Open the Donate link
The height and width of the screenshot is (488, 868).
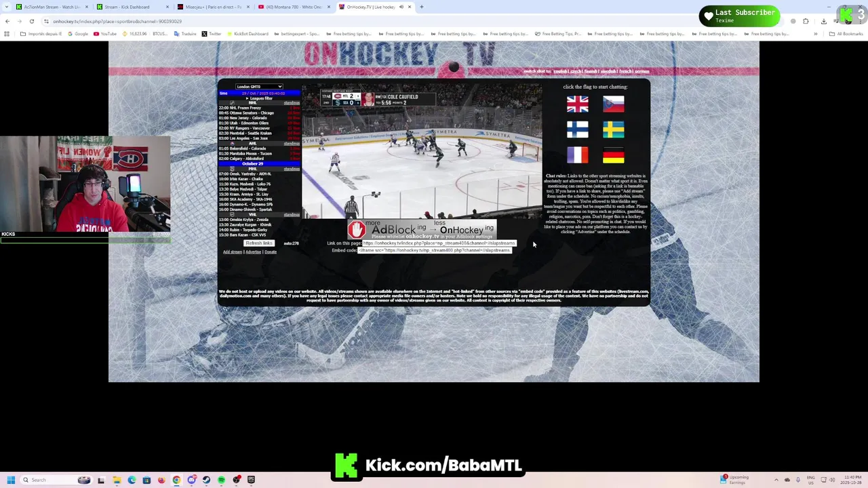[271, 252]
